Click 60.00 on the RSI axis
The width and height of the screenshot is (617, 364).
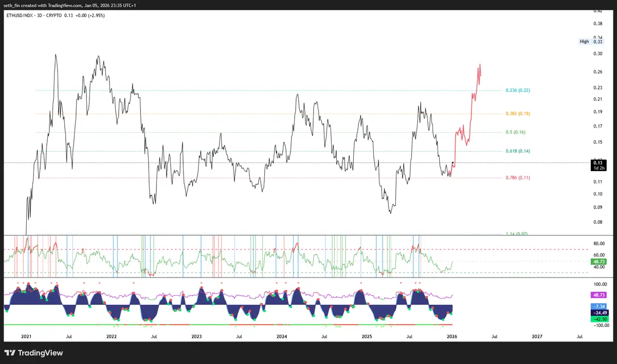[x=598, y=255]
